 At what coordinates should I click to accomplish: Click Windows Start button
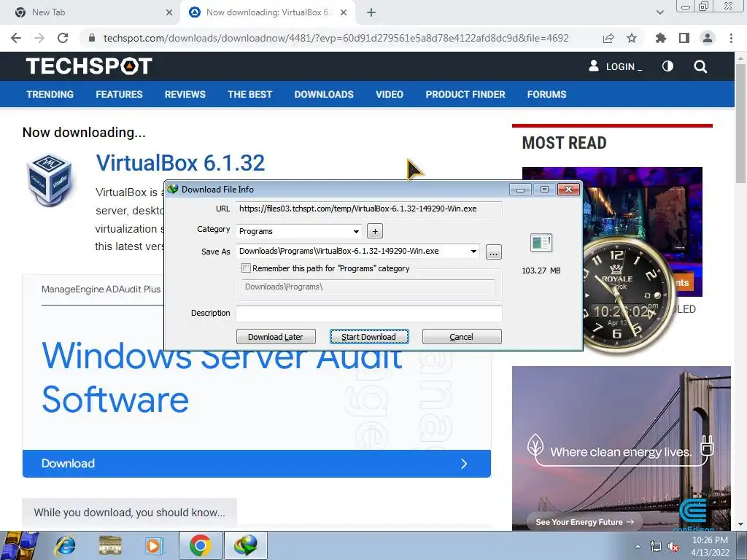pos(19,545)
